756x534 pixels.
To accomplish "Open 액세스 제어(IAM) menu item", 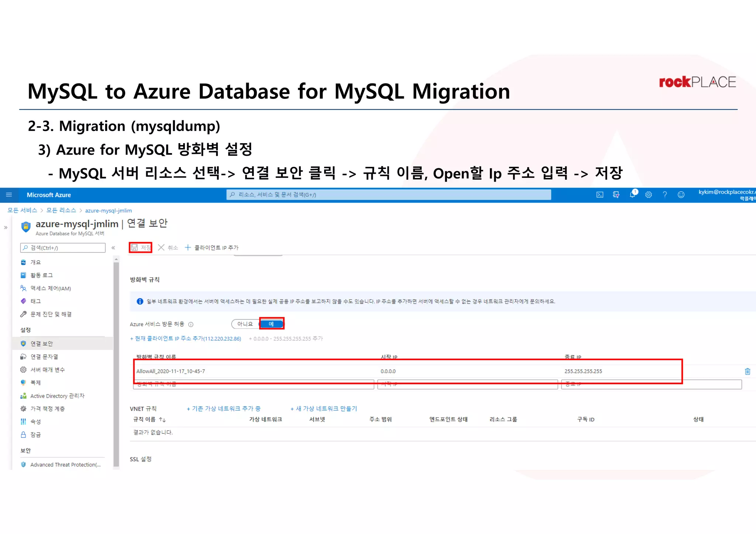I will pos(51,289).
